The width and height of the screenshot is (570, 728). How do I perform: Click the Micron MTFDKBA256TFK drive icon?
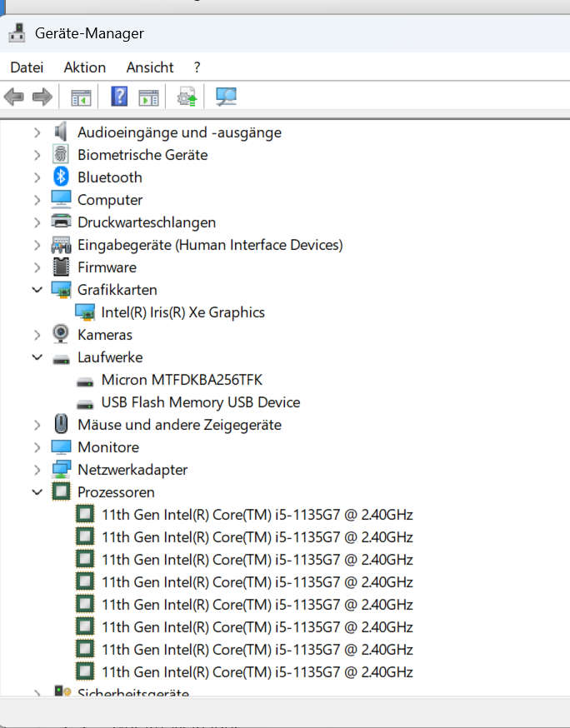point(85,382)
